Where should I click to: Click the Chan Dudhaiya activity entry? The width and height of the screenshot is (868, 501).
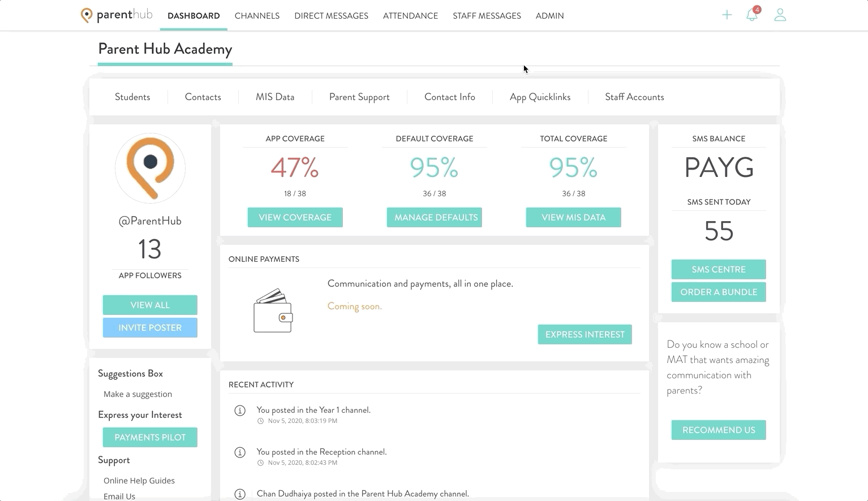[x=363, y=494]
